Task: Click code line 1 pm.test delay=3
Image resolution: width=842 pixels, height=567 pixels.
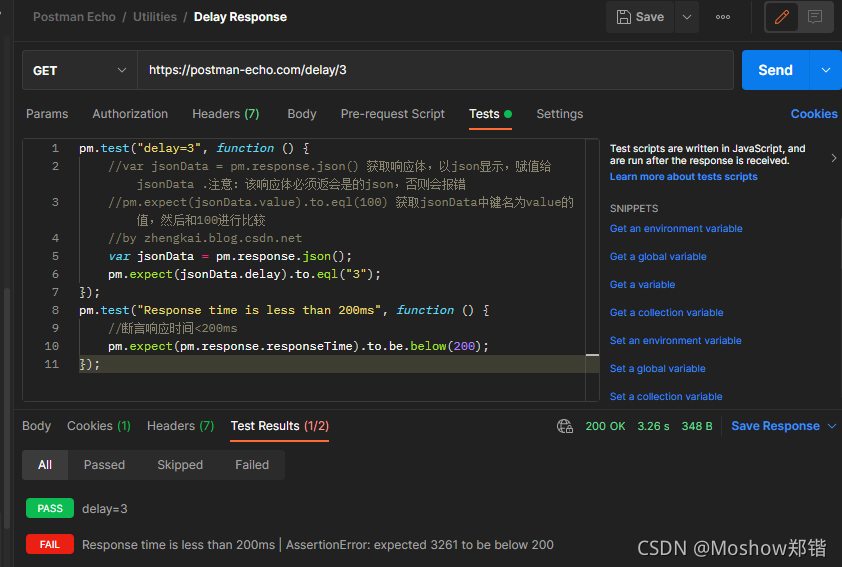Action: [x=194, y=148]
